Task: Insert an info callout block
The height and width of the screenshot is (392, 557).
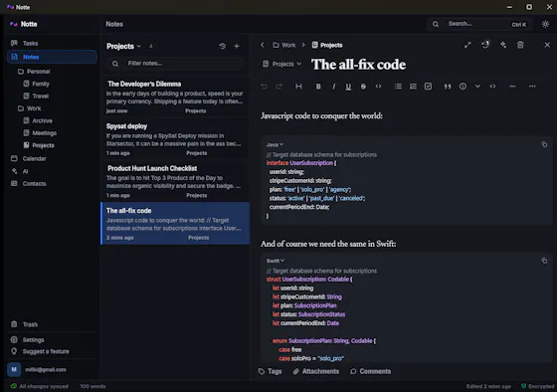Action: 463,87
